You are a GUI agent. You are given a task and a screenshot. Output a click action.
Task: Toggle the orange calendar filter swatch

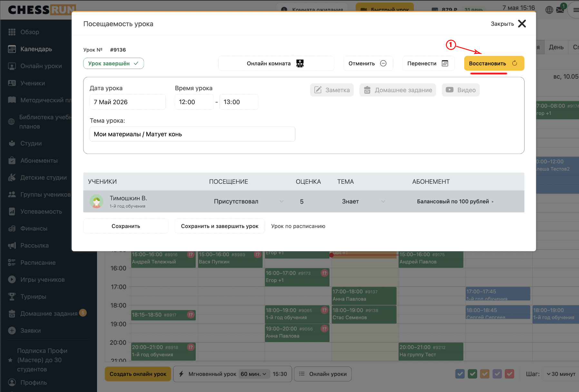(x=485, y=374)
